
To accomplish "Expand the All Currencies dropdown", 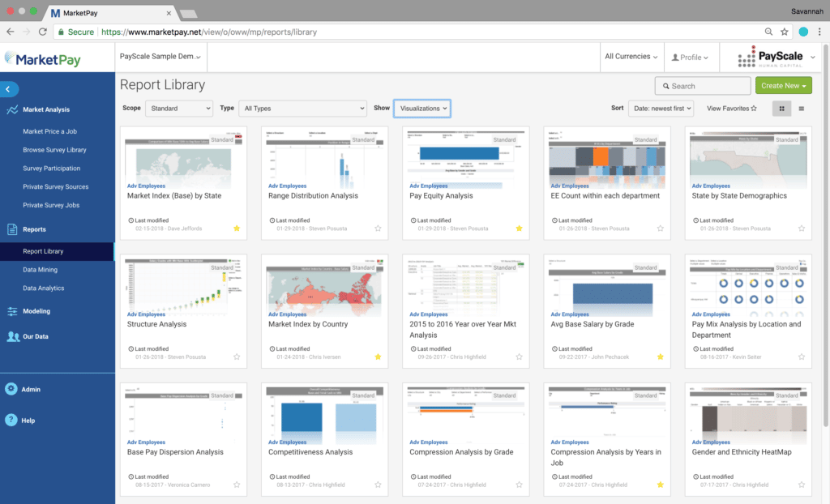I will click(x=631, y=57).
